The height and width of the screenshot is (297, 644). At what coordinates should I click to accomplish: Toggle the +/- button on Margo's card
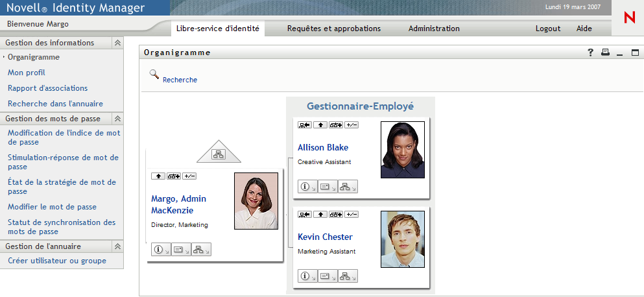tap(189, 176)
